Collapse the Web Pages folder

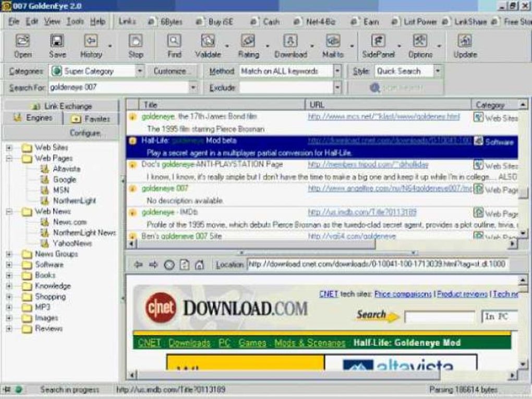[x=9, y=158]
